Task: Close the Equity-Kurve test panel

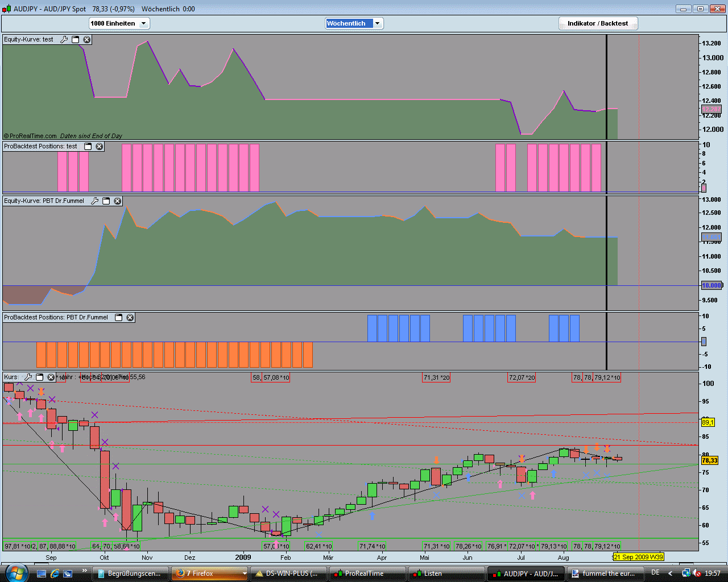Action: tap(86, 40)
